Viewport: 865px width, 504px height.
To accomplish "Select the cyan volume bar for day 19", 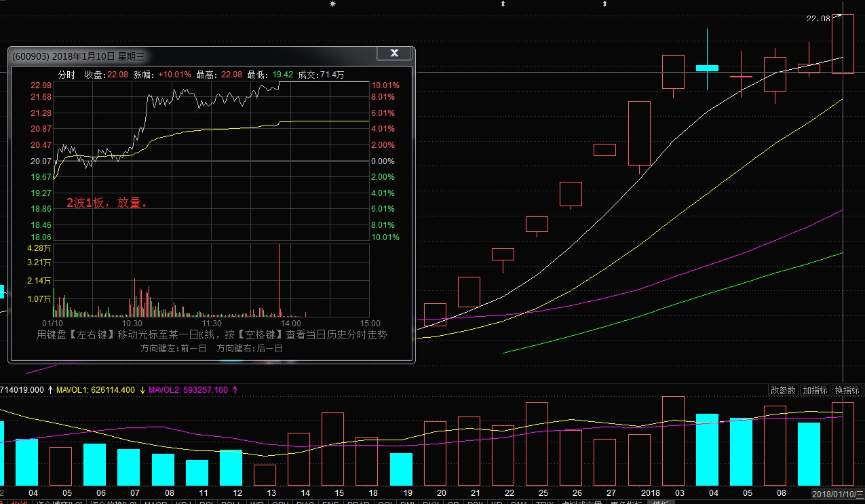I will [x=401, y=469].
